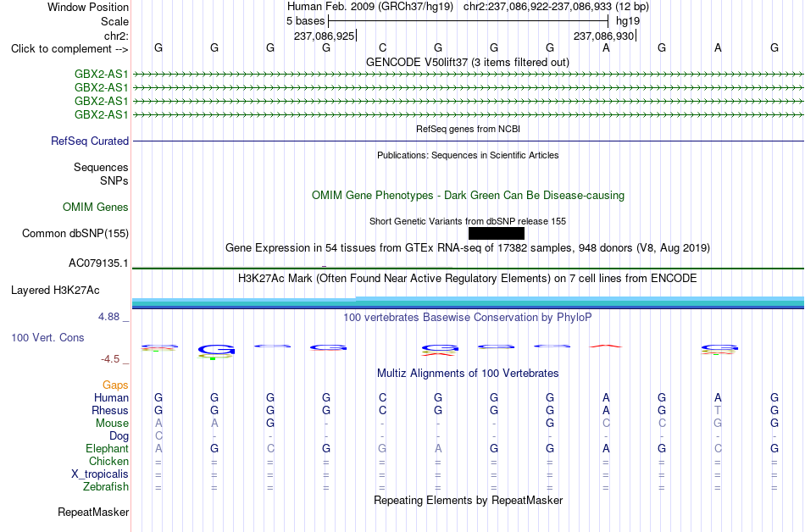The width and height of the screenshot is (805, 532).
Task: Click the Mouse alignment row label
Action: (x=113, y=424)
